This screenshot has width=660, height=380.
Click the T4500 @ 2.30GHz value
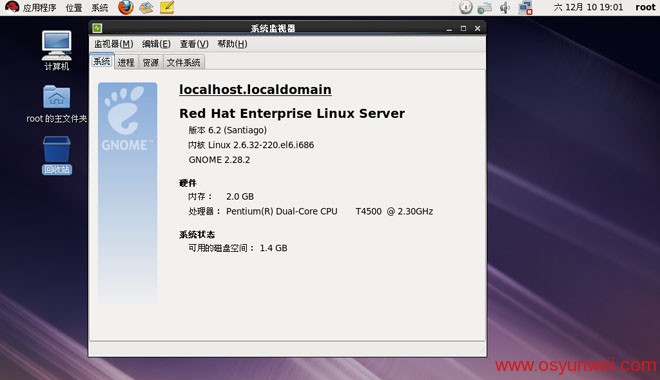pos(394,211)
